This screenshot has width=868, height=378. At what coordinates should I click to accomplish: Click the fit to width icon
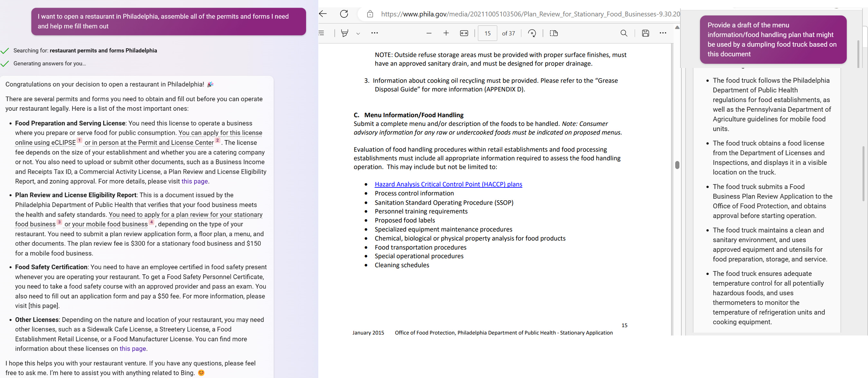click(x=464, y=33)
